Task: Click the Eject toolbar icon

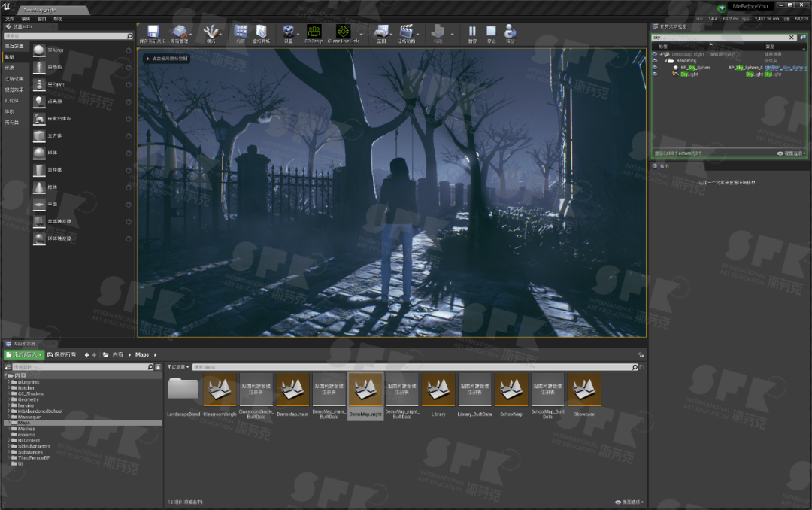Action: point(510,31)
